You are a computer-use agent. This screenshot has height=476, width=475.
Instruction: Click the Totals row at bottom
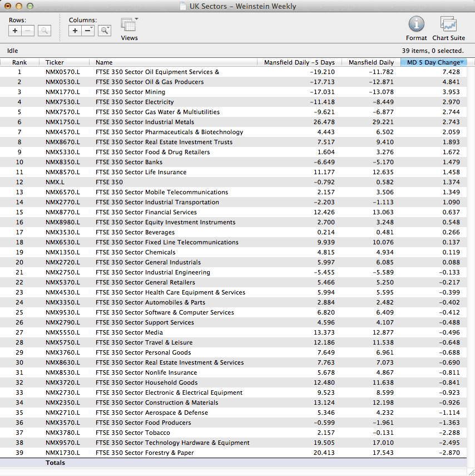[55, 463]
